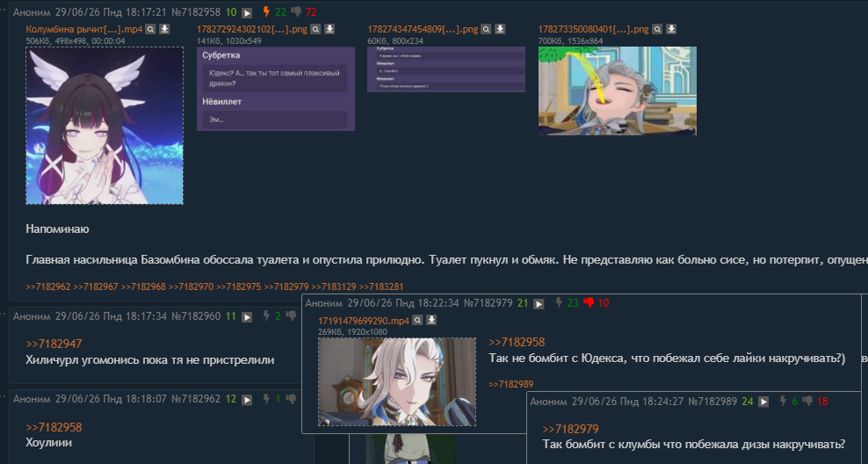Screen dimensions: 868x464
Task: Follow reply link >>7182962 under first post
Action: coord(48,286)
